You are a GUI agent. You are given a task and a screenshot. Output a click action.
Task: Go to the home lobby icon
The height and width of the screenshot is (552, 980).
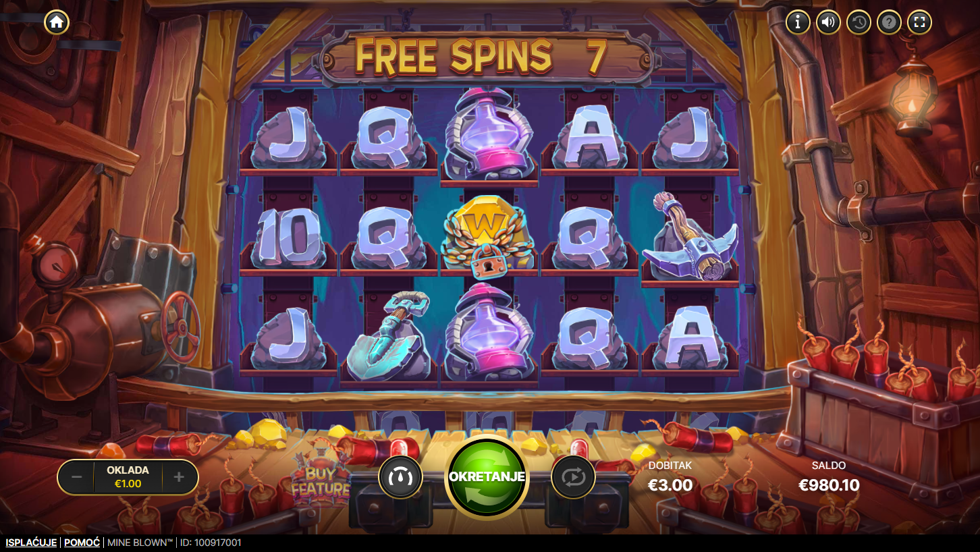(57, 22)
